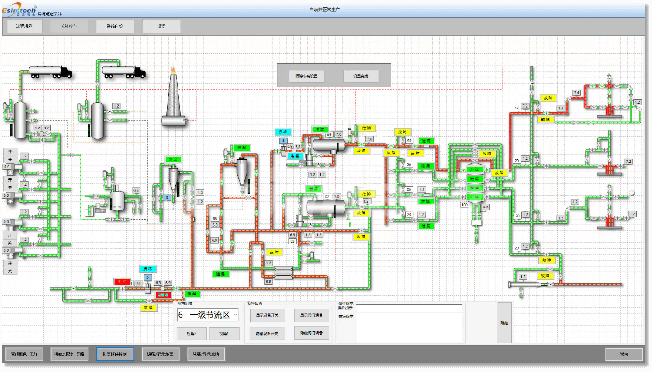
Task: Click the first button in the gray panel above the diagram
Action: tap(306, 76)
